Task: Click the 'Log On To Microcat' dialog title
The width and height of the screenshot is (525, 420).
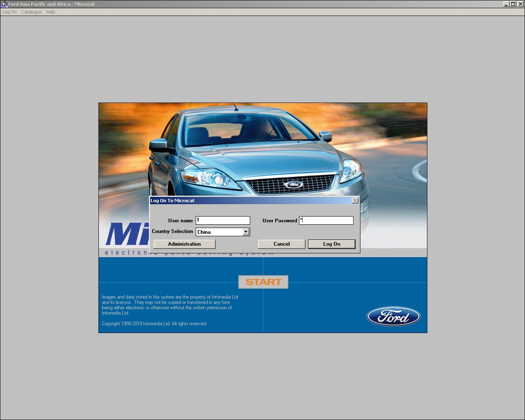Action: (172, 201)
